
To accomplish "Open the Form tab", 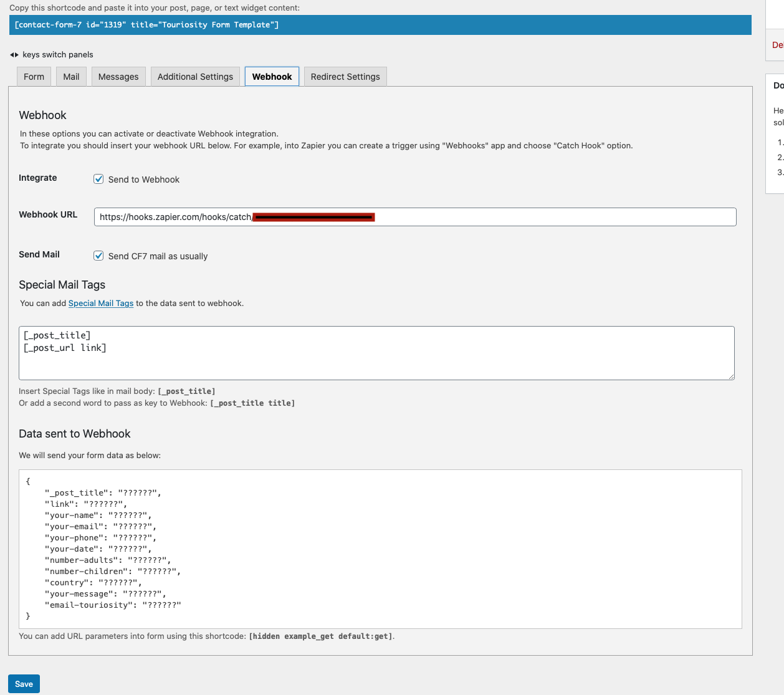I will [34, 77].
